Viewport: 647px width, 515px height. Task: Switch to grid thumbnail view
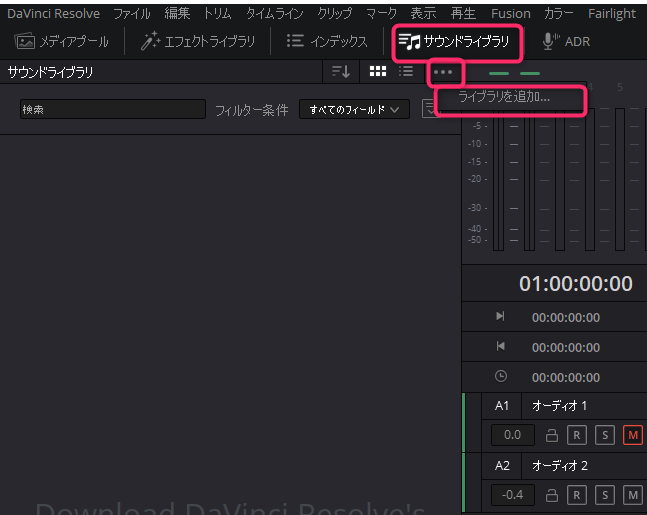pos(378,71)
